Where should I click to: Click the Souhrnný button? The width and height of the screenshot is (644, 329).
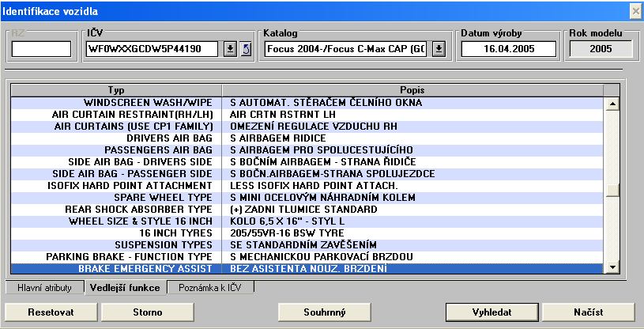325,312
